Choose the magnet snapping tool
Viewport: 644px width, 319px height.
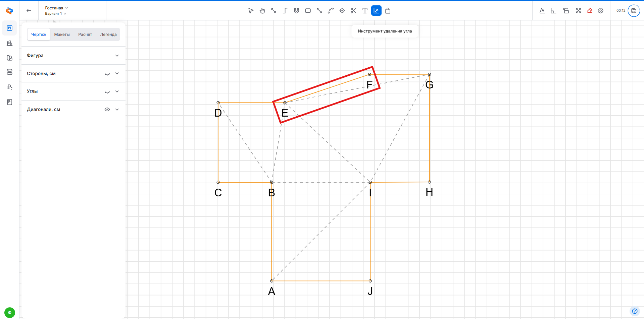coord(296,11)
